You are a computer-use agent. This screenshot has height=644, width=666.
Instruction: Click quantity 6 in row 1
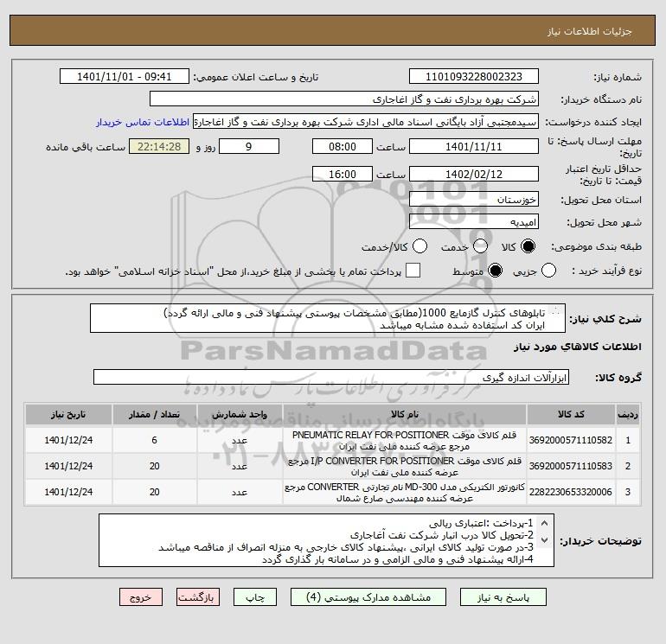(x=154, y=440)
